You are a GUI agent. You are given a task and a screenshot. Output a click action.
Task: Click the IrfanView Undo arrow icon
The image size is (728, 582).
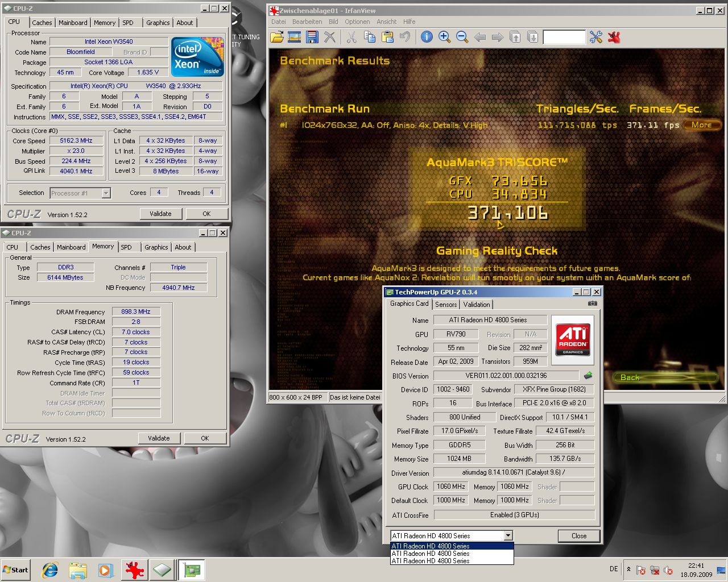tap(405, 38)
